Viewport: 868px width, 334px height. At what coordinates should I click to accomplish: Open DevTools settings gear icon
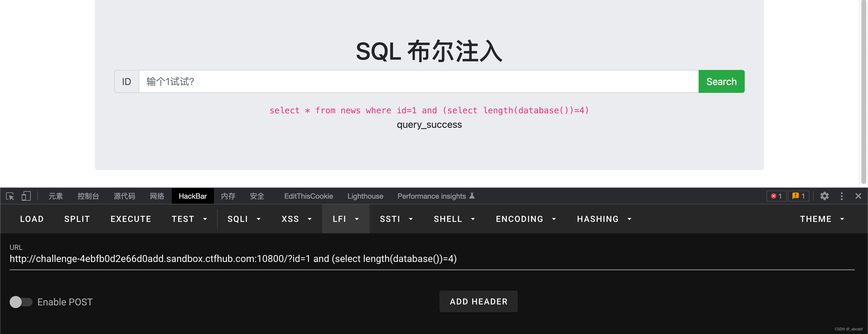tap(824, 196)
